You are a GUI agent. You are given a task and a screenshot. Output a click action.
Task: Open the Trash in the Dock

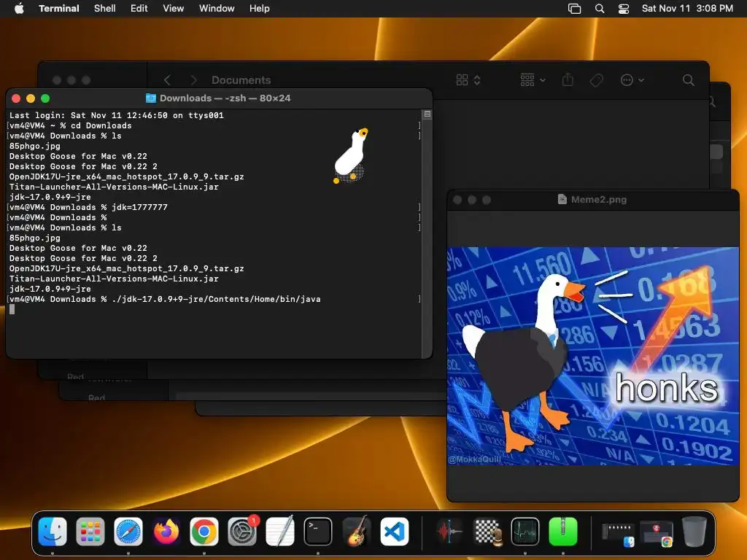pos(694,532)
